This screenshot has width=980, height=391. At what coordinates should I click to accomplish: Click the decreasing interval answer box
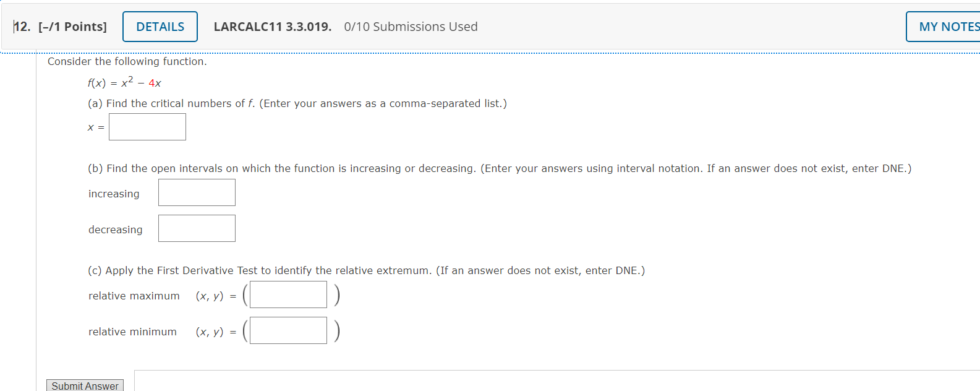point(197,228)
